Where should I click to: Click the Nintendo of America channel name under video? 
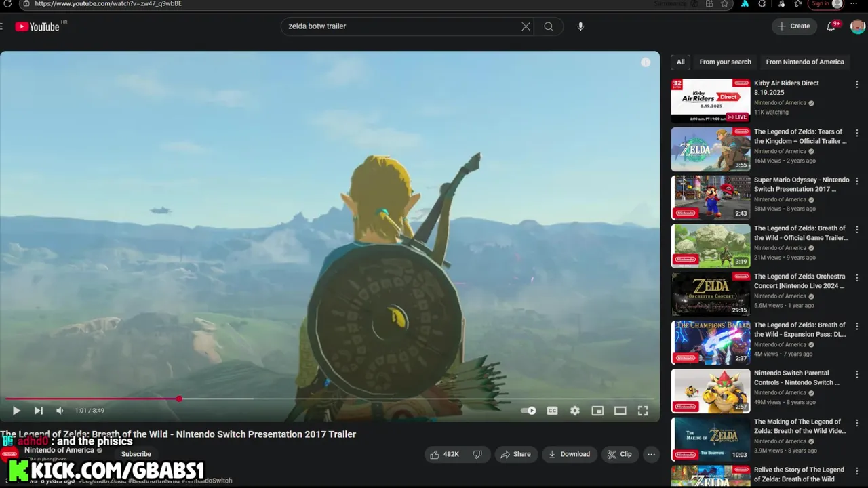pyautogui.click(x=59, y=450)
